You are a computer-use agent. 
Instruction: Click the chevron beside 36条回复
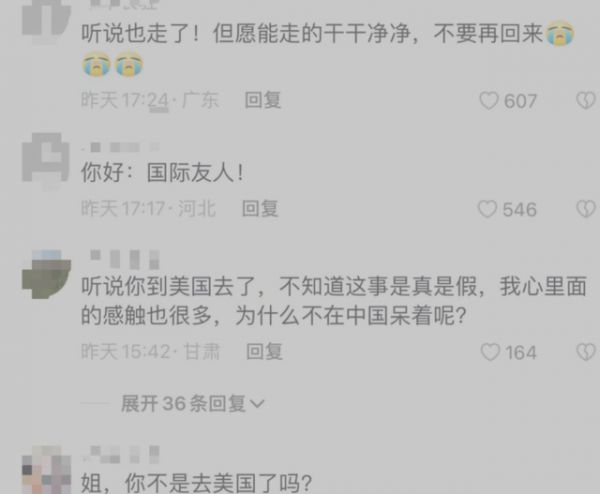257,404
